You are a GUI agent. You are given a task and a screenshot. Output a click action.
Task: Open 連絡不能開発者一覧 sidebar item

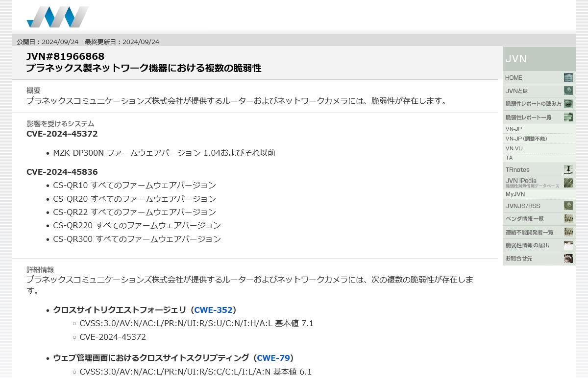(x=539, y=232)
